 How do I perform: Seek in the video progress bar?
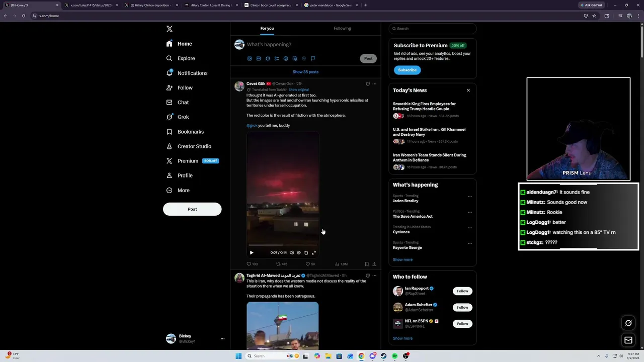coord(283,245)
